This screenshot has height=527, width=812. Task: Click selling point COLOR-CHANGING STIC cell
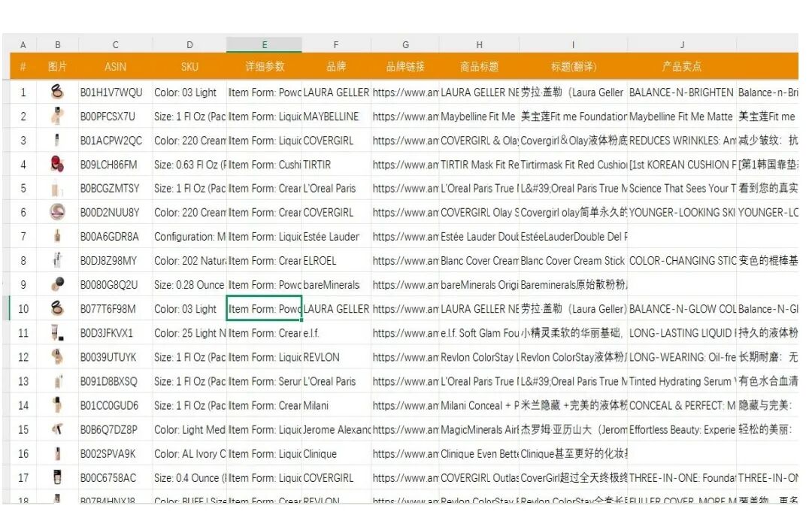(x=682, y=261)
